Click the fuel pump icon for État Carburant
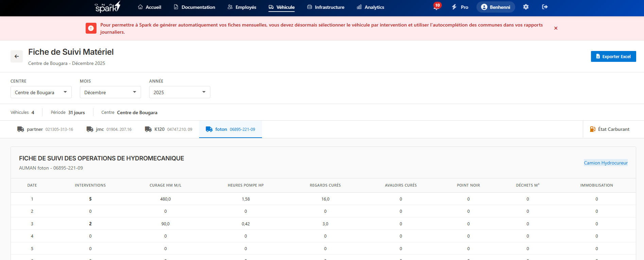The width and height of the screenshot is (644, 260). coord(592,129)
